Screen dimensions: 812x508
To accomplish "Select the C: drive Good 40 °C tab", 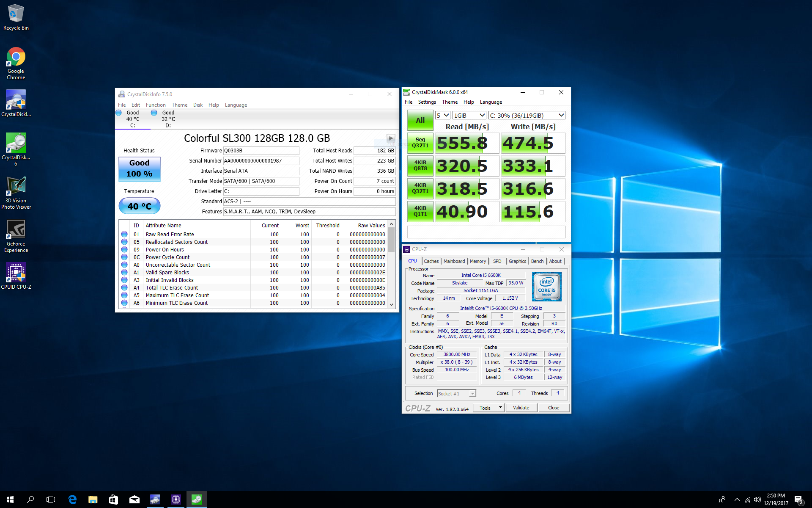I will pos(133,119).
